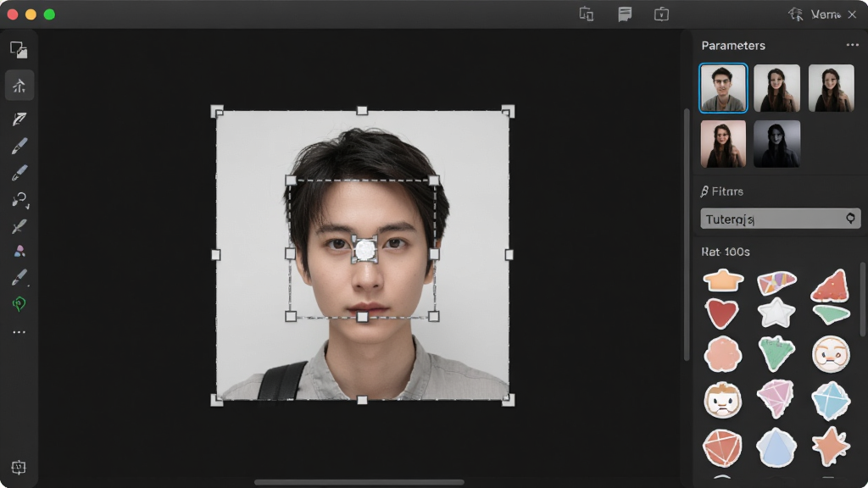
Task: Click the devices icon in the title bar
Action: 587,14
